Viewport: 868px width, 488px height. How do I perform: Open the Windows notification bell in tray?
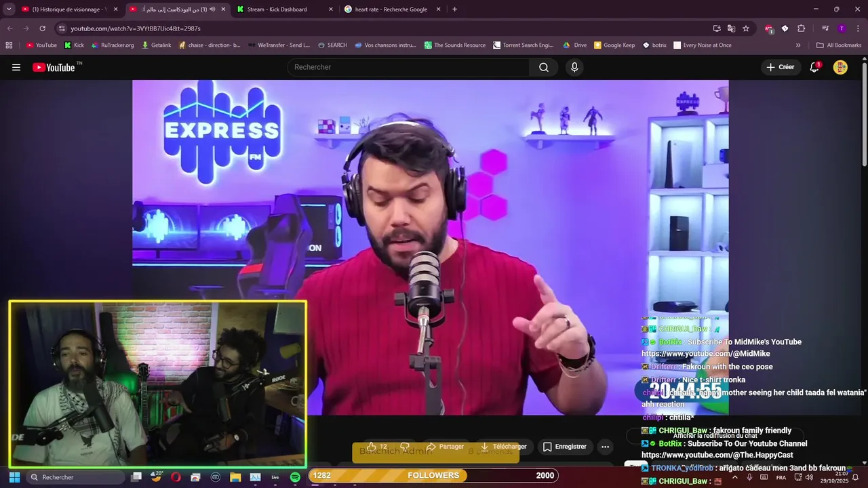click(x=855, y=477)
